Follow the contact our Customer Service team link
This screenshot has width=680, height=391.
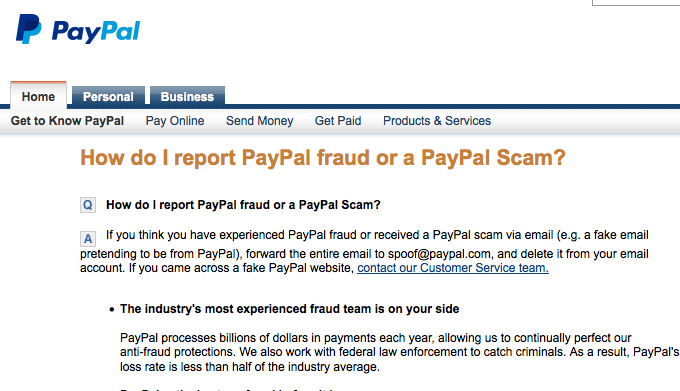pos(453,268)
